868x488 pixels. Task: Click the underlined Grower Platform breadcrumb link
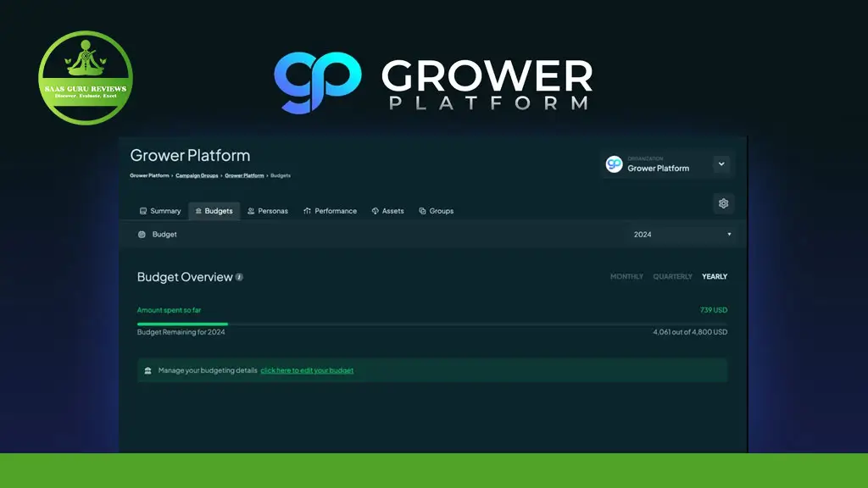tap(244, 175)
